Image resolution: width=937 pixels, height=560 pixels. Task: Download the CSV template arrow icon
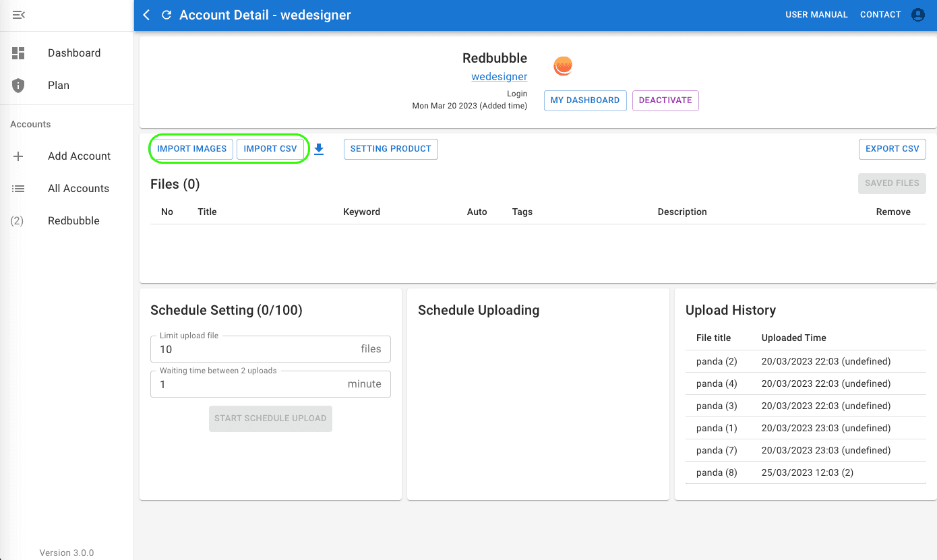click(319, 150)
